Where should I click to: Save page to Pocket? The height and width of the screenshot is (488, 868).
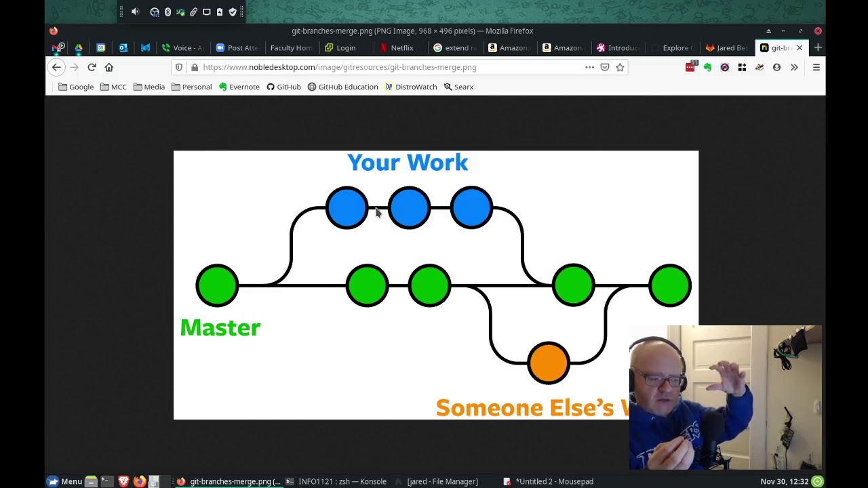click(x=605, y=67)
